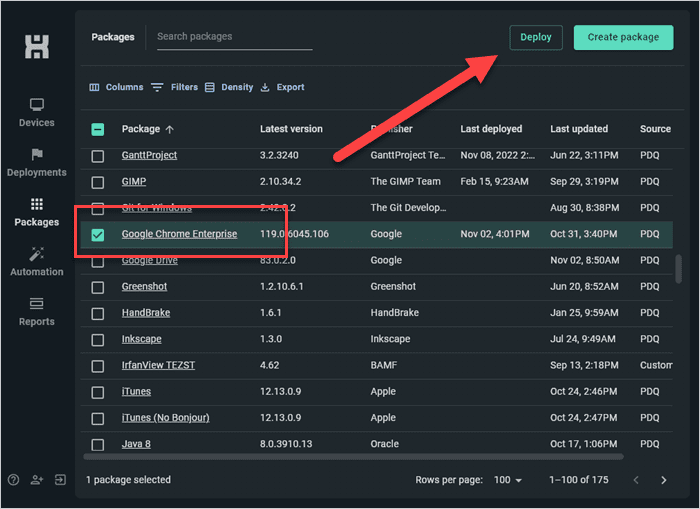
Task: Uncheck the Google Chrome Enterprise checkbox
Action: click(x=98, y=235)
